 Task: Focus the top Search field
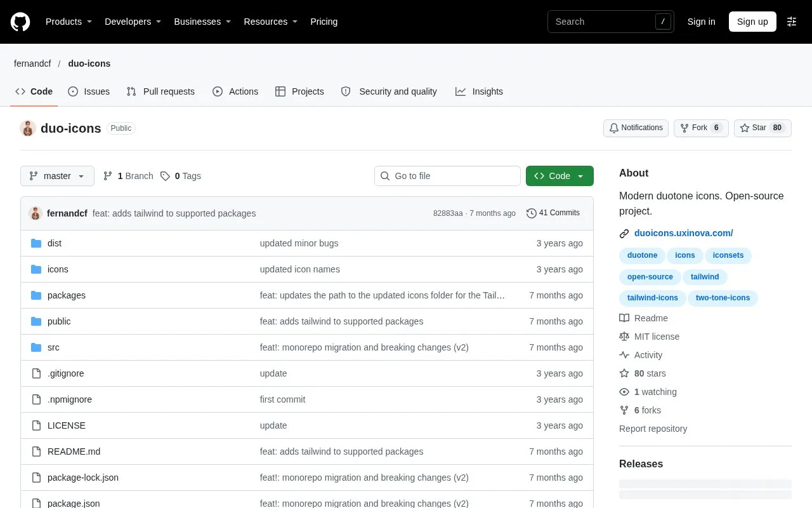610,22
